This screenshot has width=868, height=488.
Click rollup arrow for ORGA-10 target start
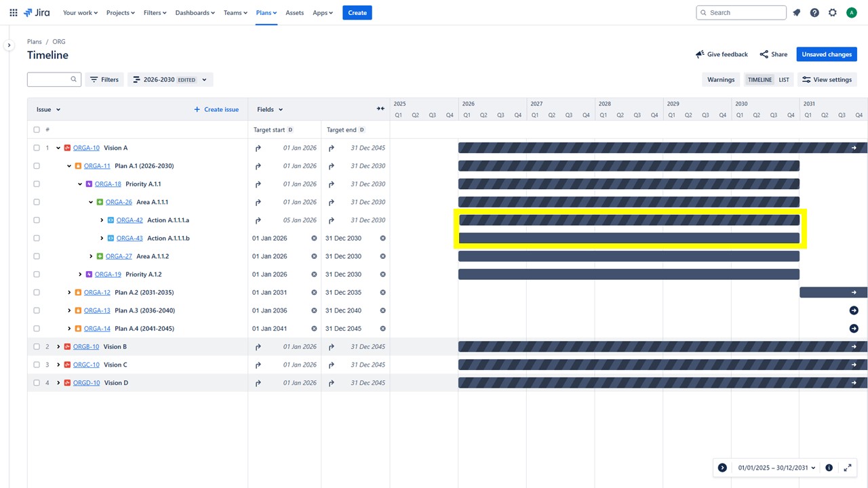[258, 148]
